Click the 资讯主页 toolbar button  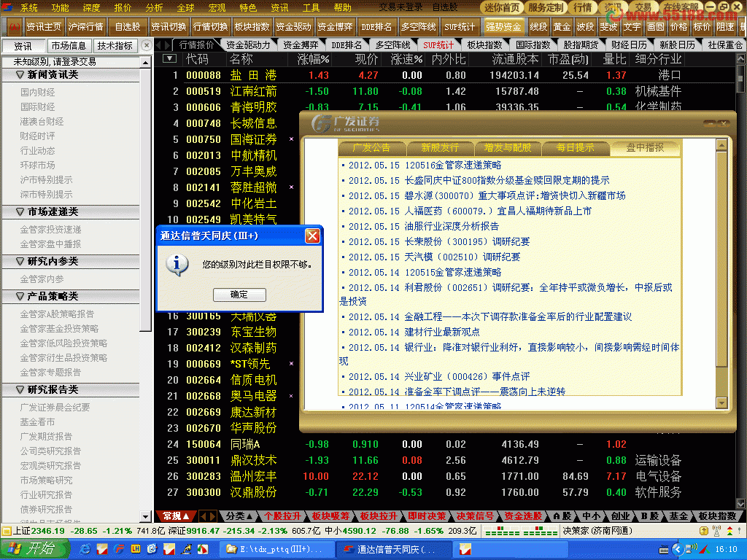click(x=43, y=27)
